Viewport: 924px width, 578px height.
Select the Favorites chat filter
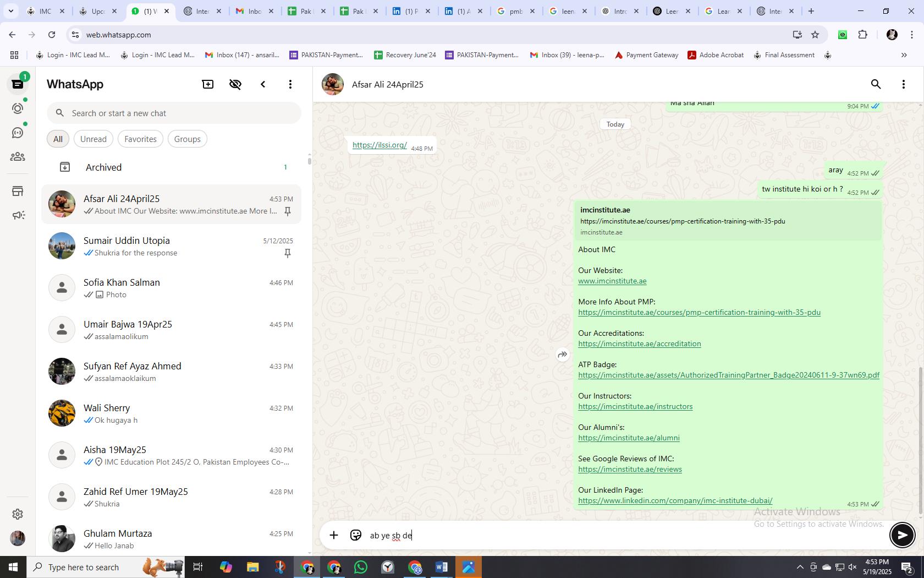[x=140, y=139]
